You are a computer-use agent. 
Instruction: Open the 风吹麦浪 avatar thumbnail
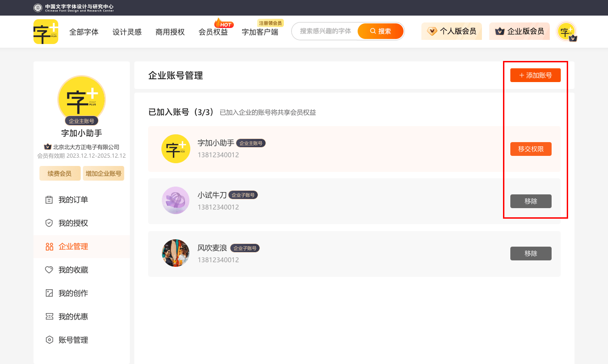point(176,253)
